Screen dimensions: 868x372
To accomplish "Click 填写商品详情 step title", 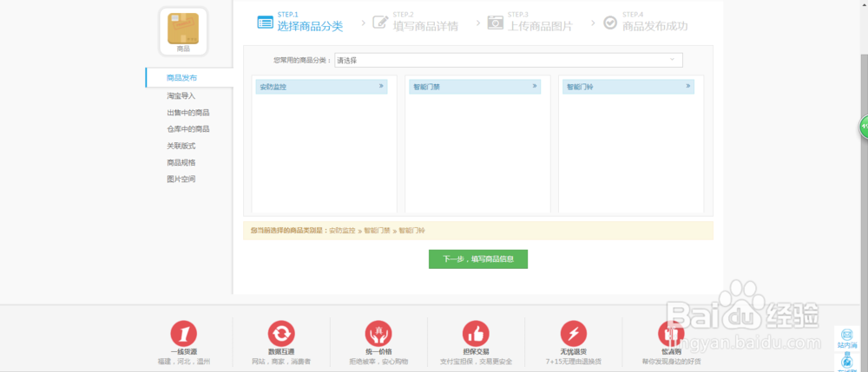I will 425,26.
